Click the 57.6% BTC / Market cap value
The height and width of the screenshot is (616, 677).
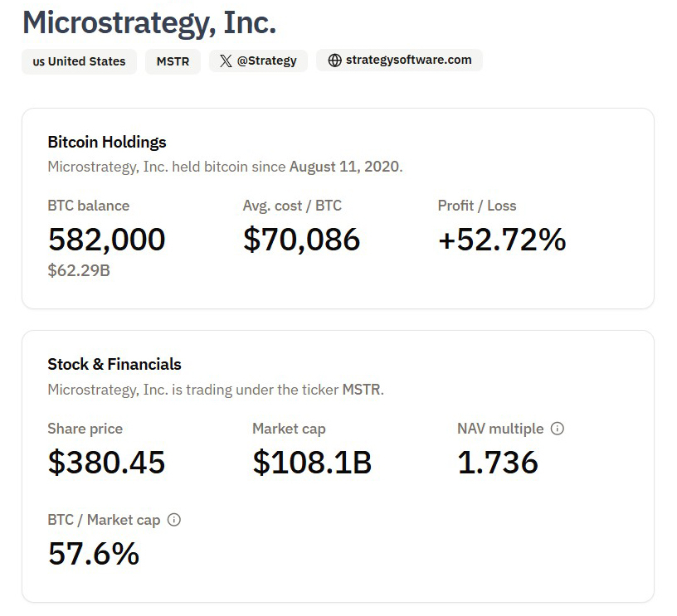[94, 554]
